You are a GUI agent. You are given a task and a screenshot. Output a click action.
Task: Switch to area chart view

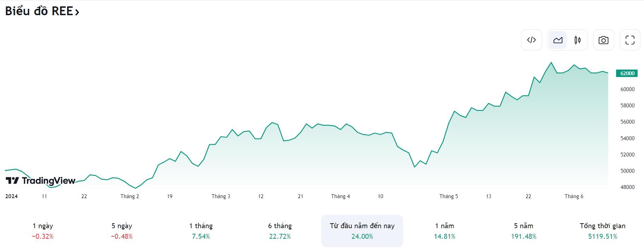(x=558, y=40)
